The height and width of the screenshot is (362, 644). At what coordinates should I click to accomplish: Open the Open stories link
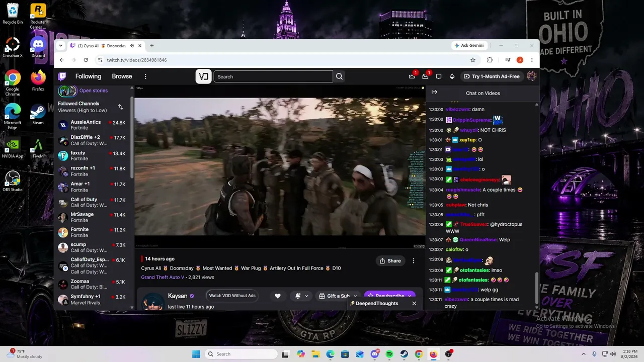point(94,90)
